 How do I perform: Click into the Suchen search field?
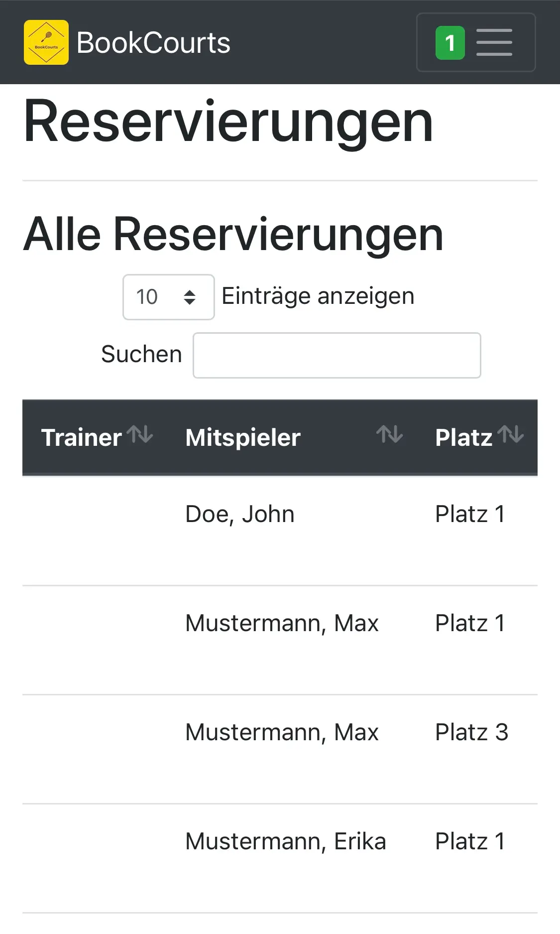pyautogui.click(x=336, y=355)
